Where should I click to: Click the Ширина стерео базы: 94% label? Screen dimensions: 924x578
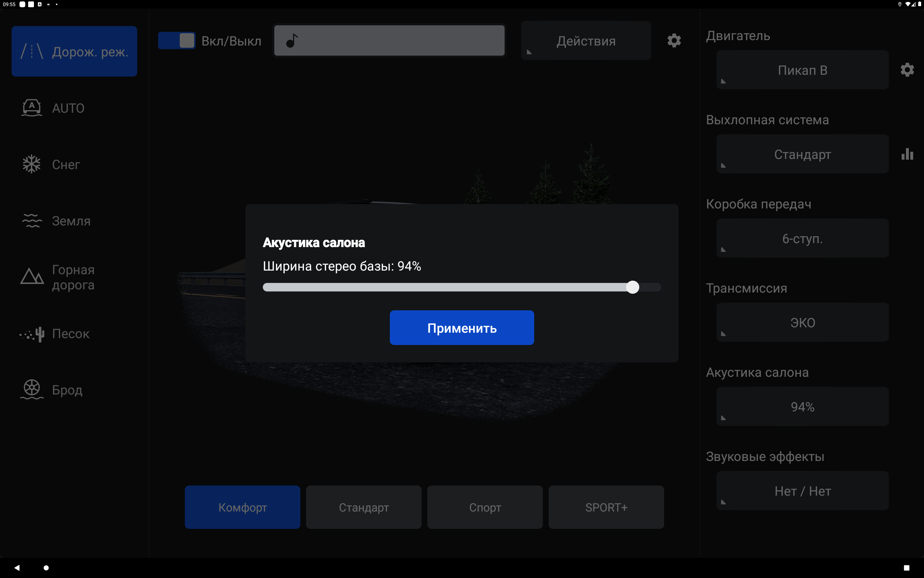coord(342,266)
